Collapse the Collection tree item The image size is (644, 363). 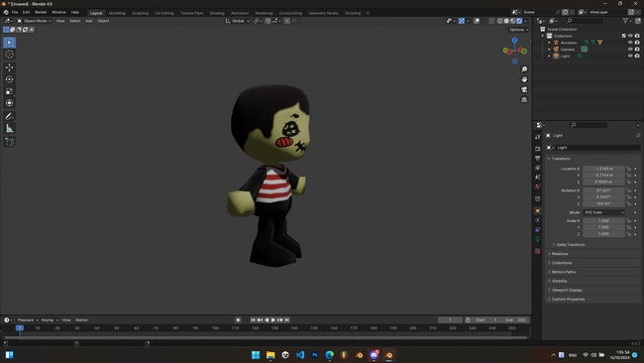543,36
